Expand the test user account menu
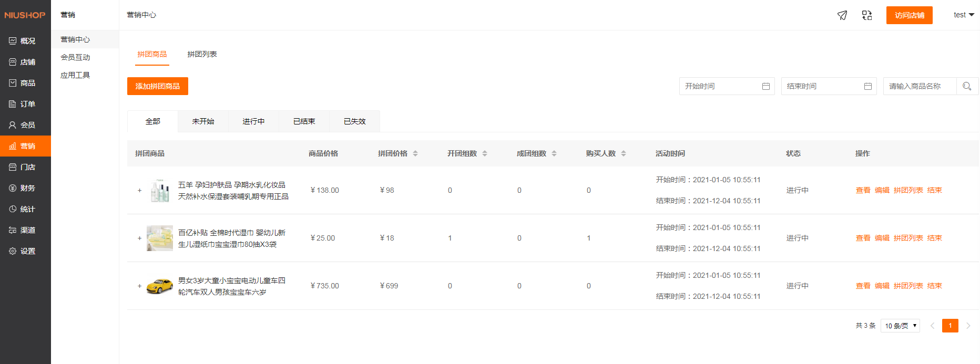The height and width of the screenshot is (364, 980). coord(964,15)
